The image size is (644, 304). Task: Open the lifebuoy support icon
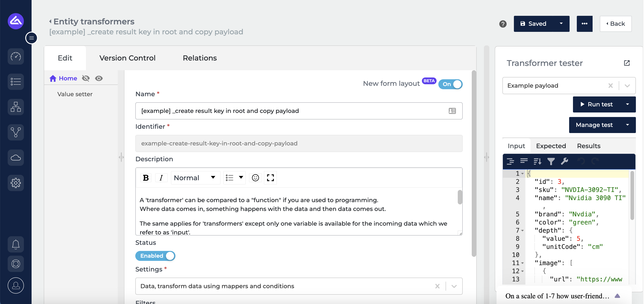(16, 264)
